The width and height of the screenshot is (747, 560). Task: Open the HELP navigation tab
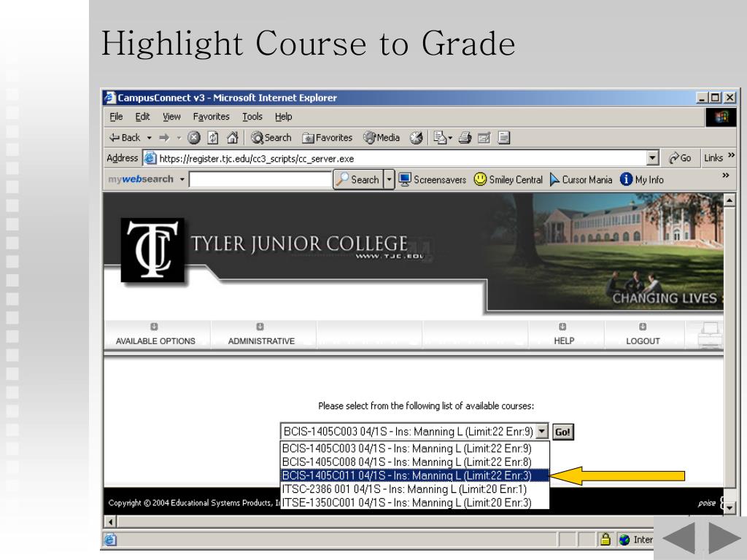coord(564,335)
